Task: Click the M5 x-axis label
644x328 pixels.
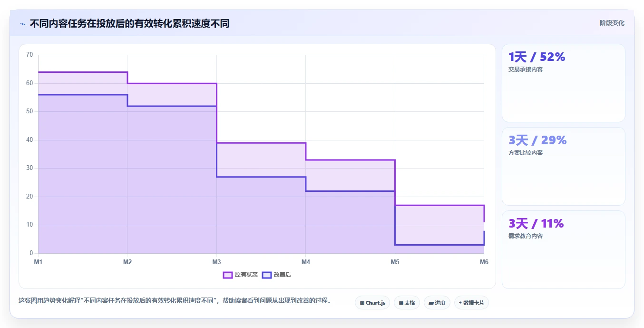Action: pos(395,262)
